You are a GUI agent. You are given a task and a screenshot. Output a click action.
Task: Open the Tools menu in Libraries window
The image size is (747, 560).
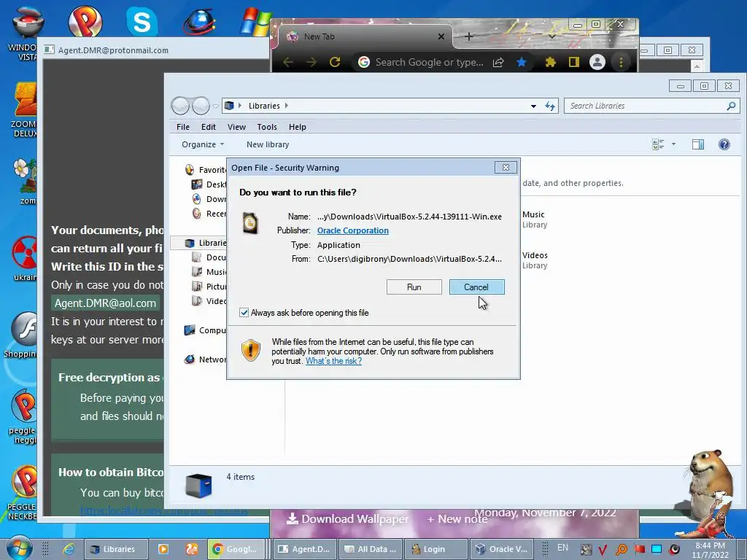pyautogui.click(x=267, y=127)
